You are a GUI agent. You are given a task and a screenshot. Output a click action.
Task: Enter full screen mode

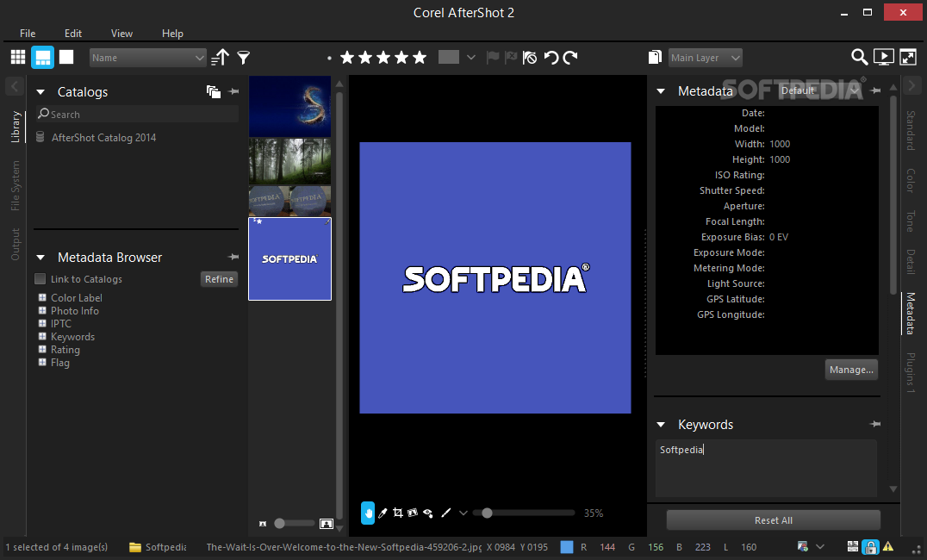[x=908, y=57]
